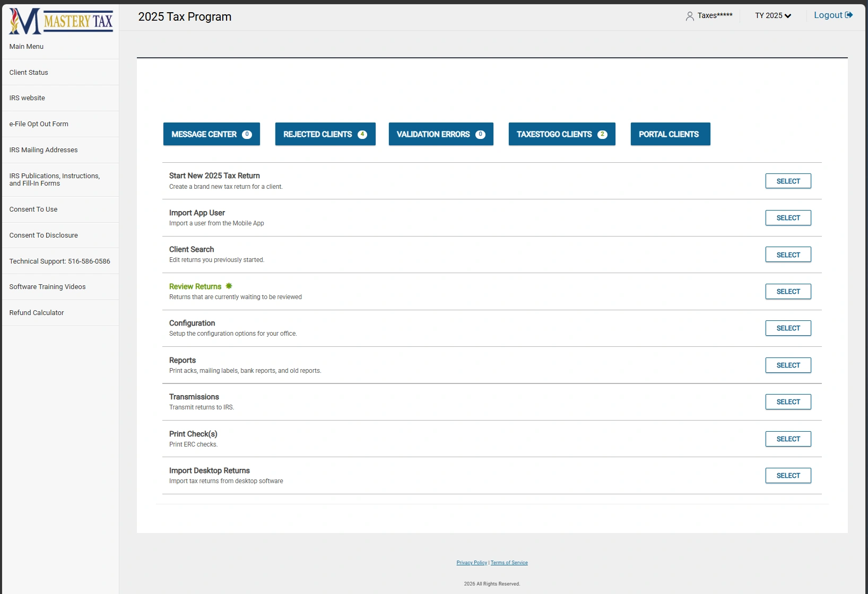
Task: Click the Transmissions heading
Action: click(x=194, y=397)
